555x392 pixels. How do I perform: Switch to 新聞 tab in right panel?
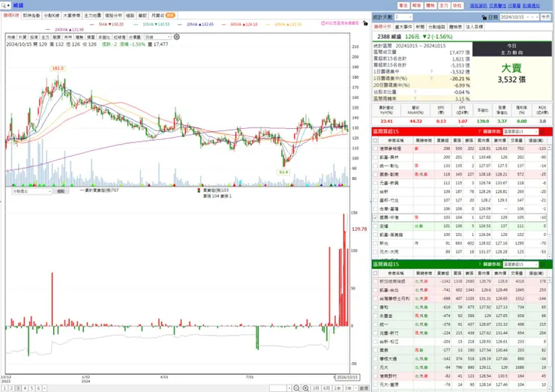tap(420, 27)
